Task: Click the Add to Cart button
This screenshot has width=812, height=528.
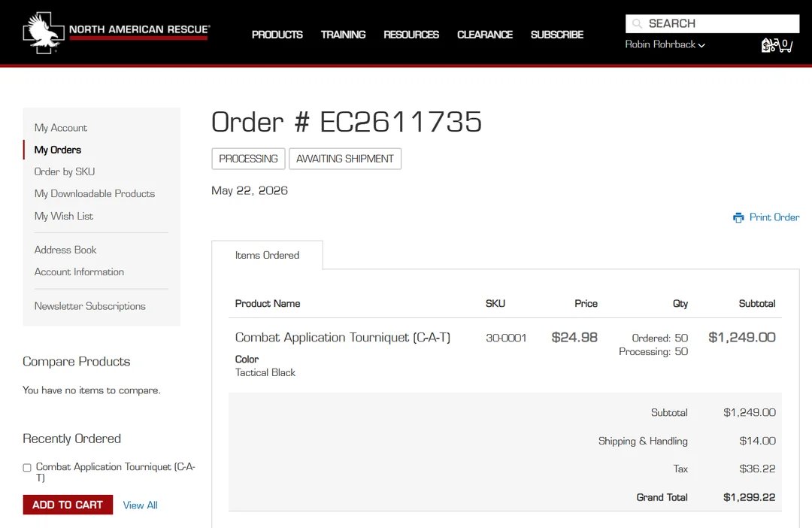Action: click(x=68, y=505)
